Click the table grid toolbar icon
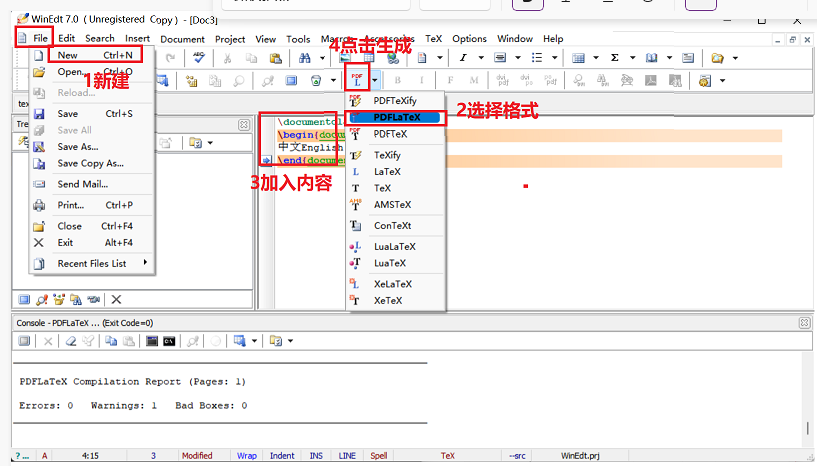The image size is (817, 466). 578,58
